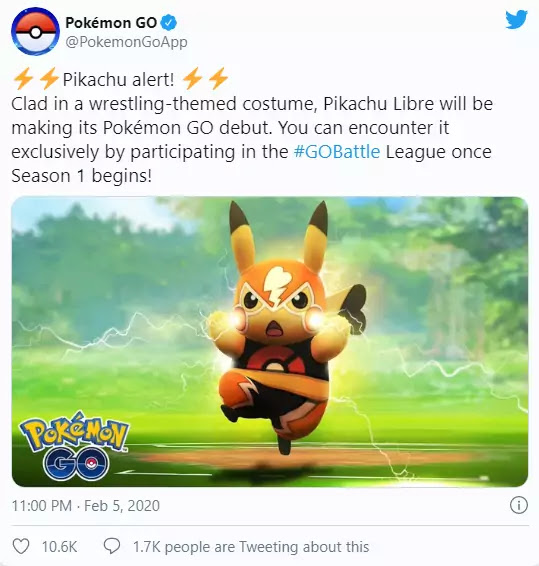Open the tweet info circle icon

click(x=519, y=505)
